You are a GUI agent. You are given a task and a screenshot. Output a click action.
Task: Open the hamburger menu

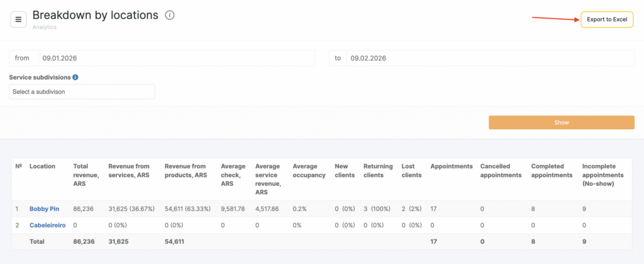18,20
